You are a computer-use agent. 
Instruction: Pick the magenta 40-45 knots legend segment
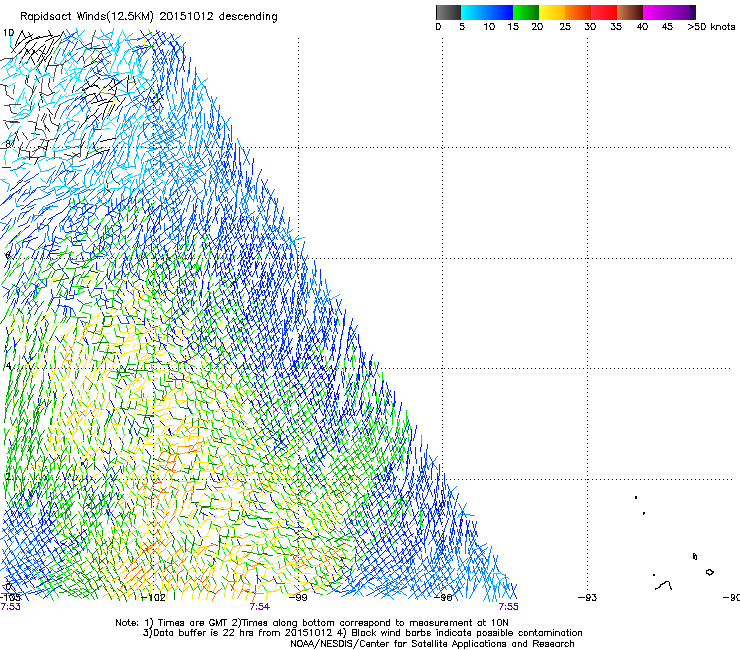(x=656, y=12)
